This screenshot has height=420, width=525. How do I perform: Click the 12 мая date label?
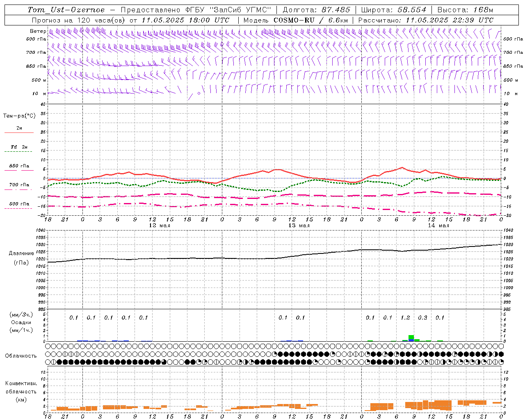pyautogui.click(x=160, y=226)
